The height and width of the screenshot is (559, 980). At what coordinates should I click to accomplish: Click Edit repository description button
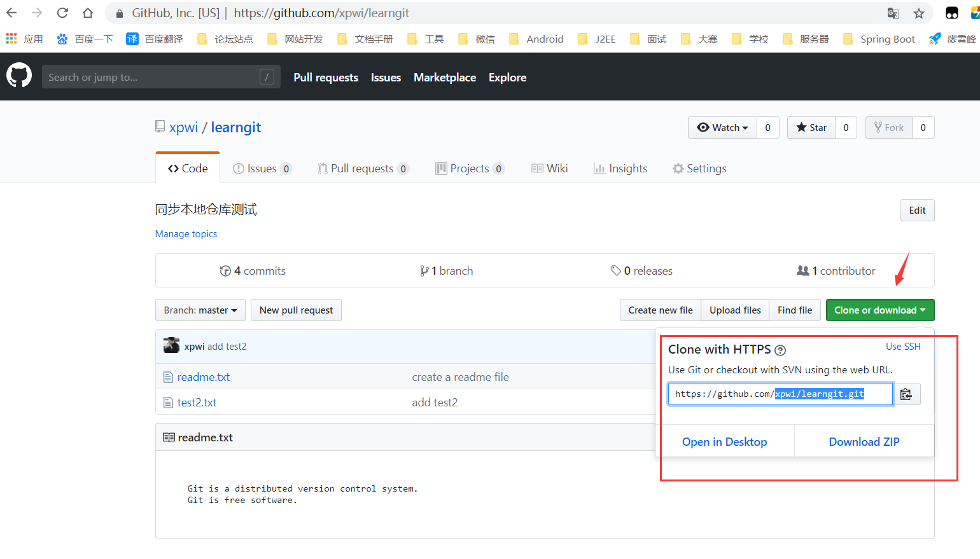917,210
